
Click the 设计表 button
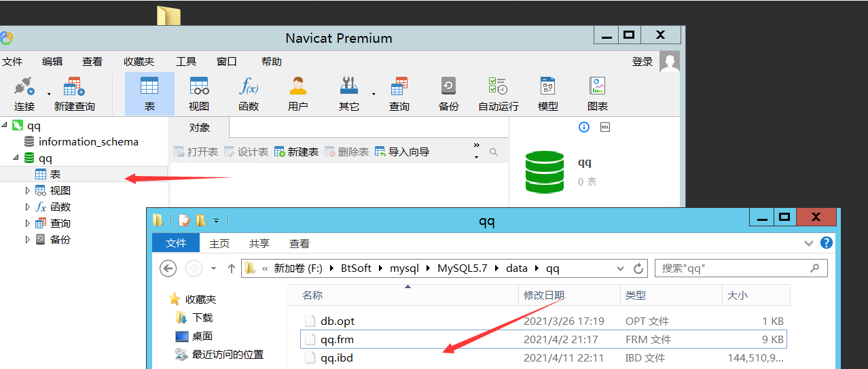coord(247,152)
